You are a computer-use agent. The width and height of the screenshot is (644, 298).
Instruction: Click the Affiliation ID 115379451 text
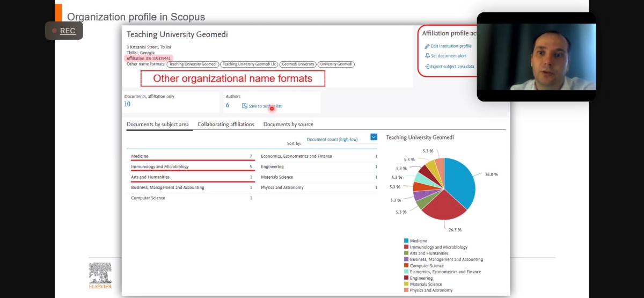[x=149, y=59]
